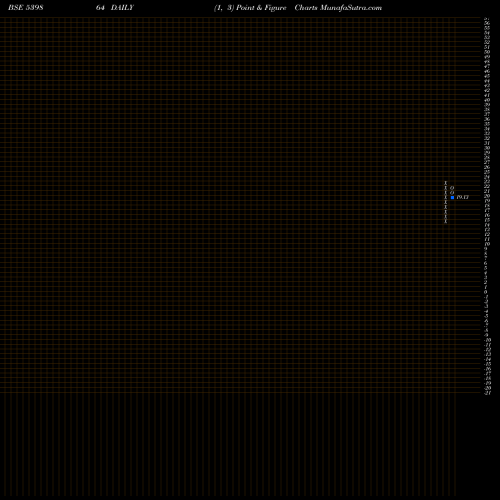The image size is (500, 500).
Task: Click the topmost X in the rising column
Action: (x=446, y=183)
